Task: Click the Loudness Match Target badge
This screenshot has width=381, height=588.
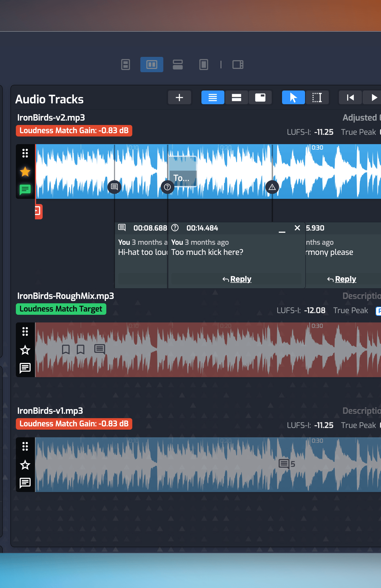Action: point(61,309)
